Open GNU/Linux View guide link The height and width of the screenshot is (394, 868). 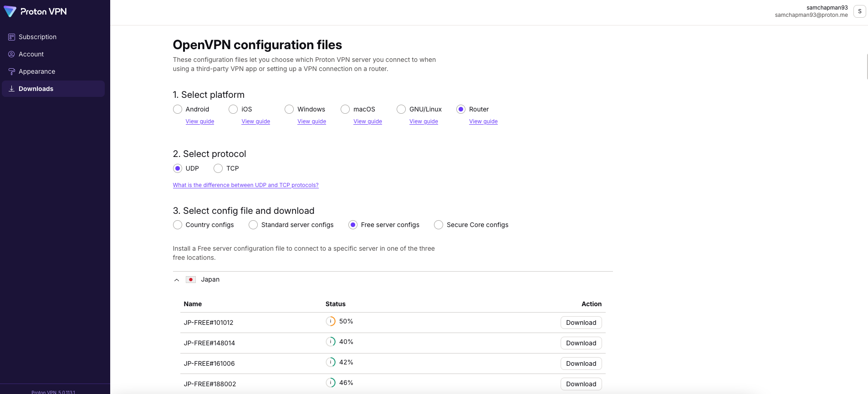coord(424,121)
